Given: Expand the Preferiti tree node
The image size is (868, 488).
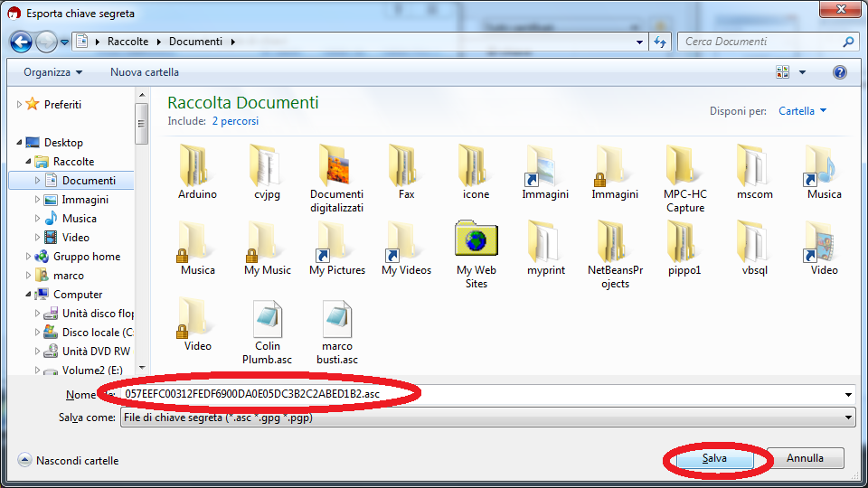Looking at the screenshot, I should click(x=20, y=105).
